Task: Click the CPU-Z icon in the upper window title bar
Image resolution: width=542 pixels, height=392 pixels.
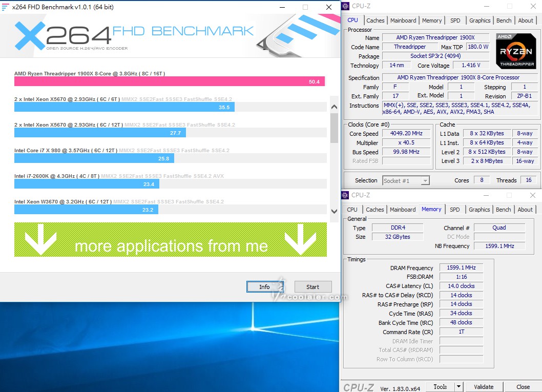Action: [x=345, y=6]
